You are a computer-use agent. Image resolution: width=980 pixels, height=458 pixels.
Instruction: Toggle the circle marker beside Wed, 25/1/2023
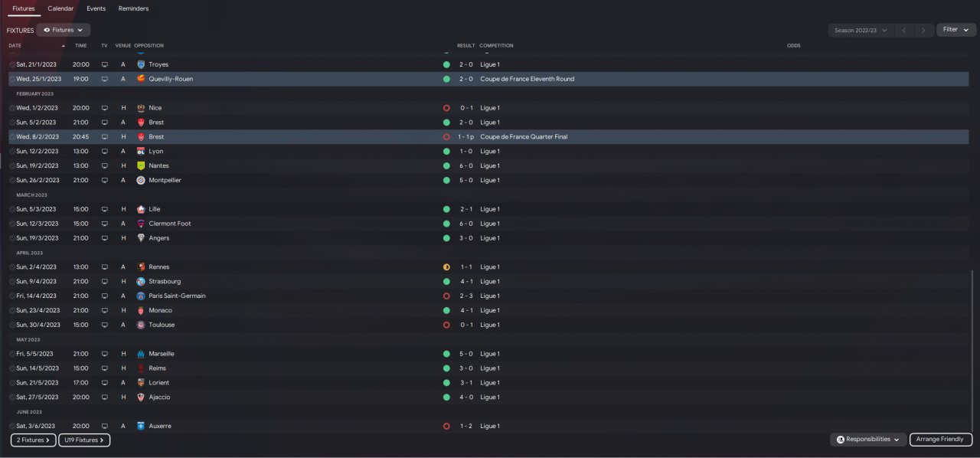[x=12, y=79]
